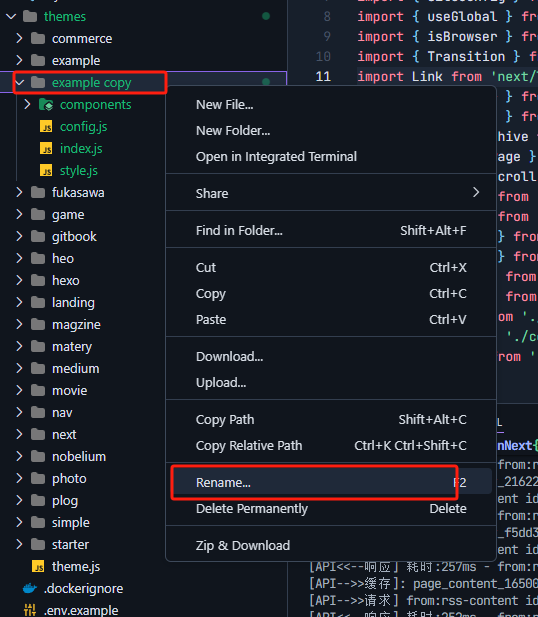Click line number 11 in editor gutter
Screen dimensions: 538x617
(323, 76)
